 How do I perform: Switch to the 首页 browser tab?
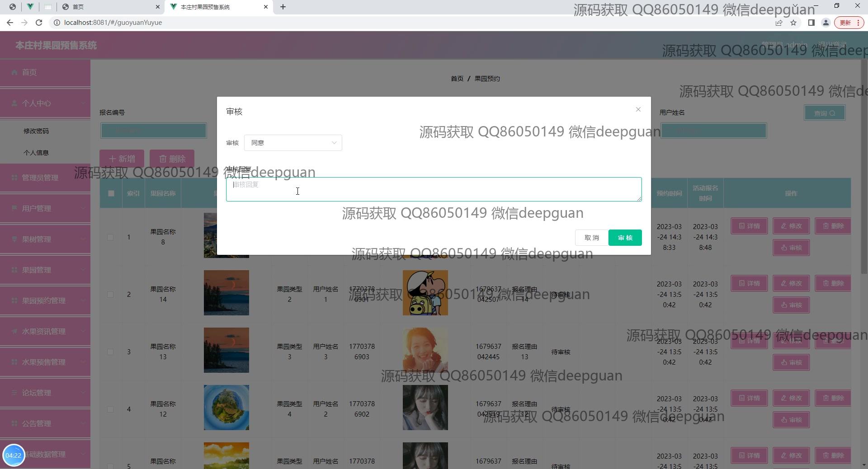[111, 7]
